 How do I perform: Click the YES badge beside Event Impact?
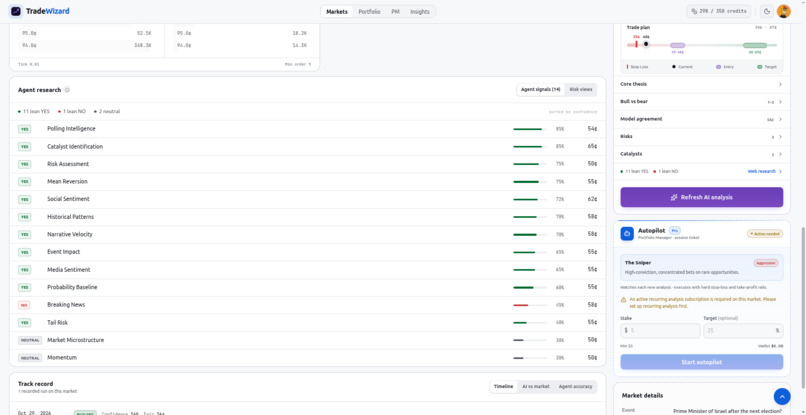24,252
